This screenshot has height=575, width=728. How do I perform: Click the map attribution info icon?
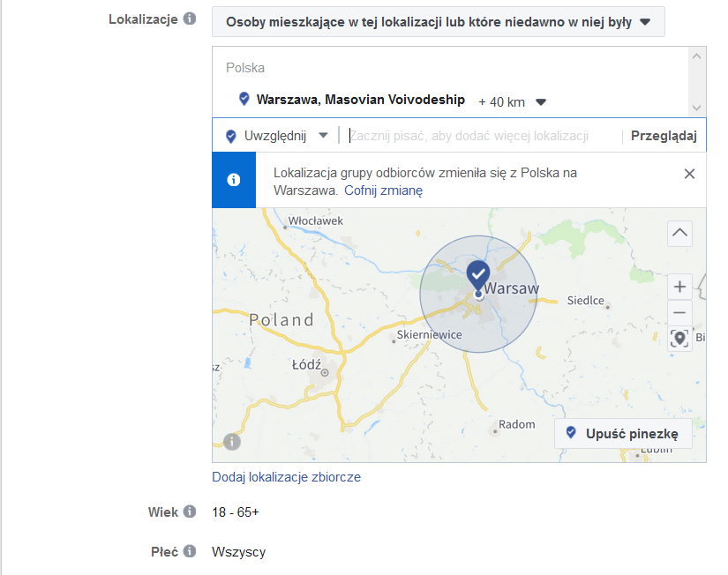[231, 441]
